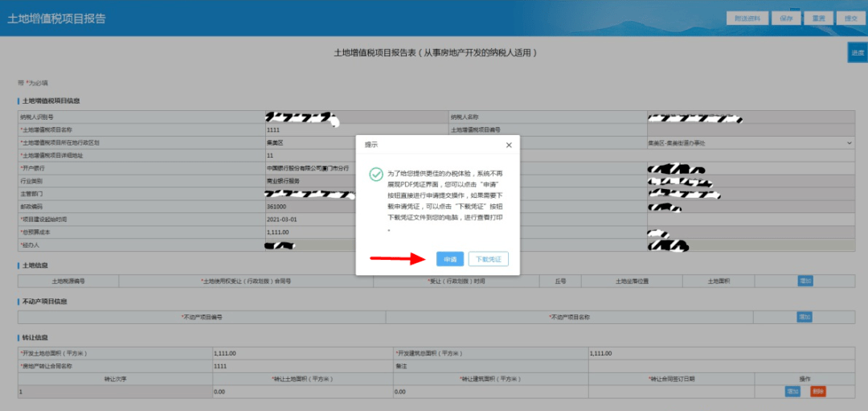Screen dimensions: 868x411
Task: Click the 项目建设起始时间 date field 2021-03-01
Action: point(356,220)
